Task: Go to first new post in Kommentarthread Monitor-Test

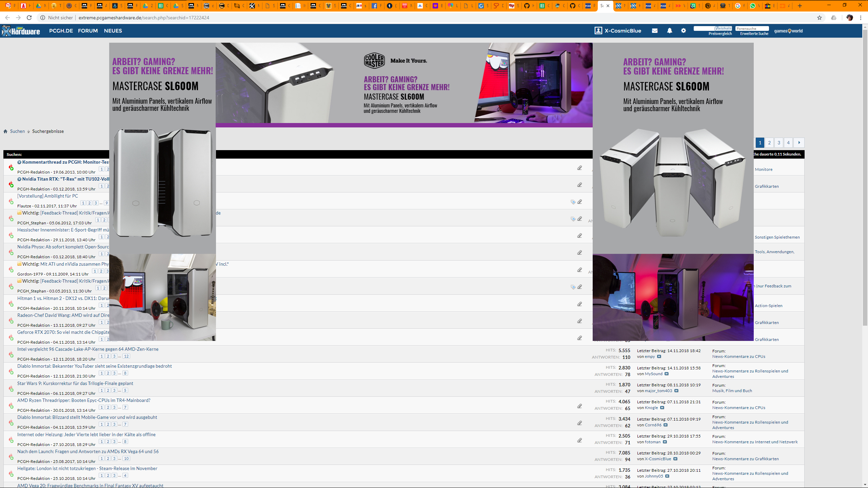Action: coord(19,162)
